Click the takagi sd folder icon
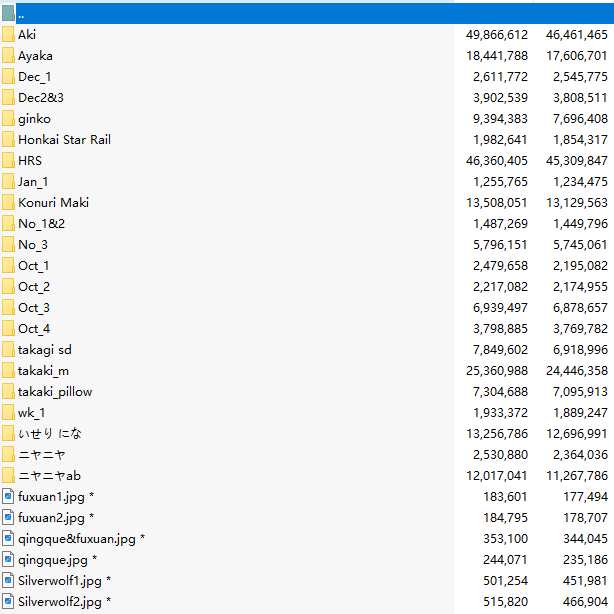The image size is (614, 614). (x=8, y=350)
